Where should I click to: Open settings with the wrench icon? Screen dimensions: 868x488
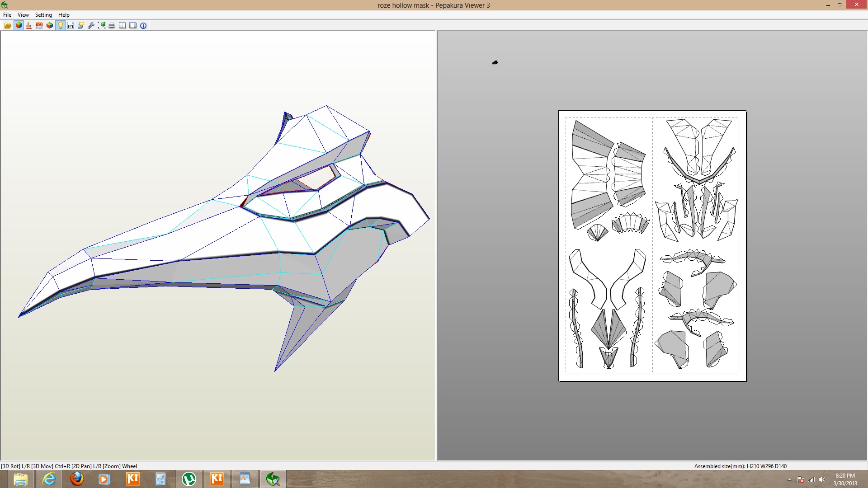tap(91, 26)
